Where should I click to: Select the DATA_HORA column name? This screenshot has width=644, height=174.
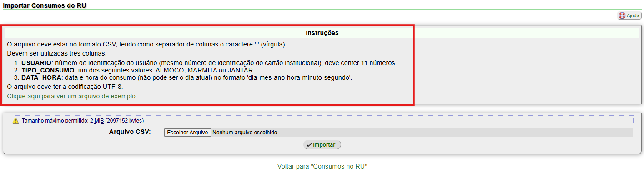point(41,77)
